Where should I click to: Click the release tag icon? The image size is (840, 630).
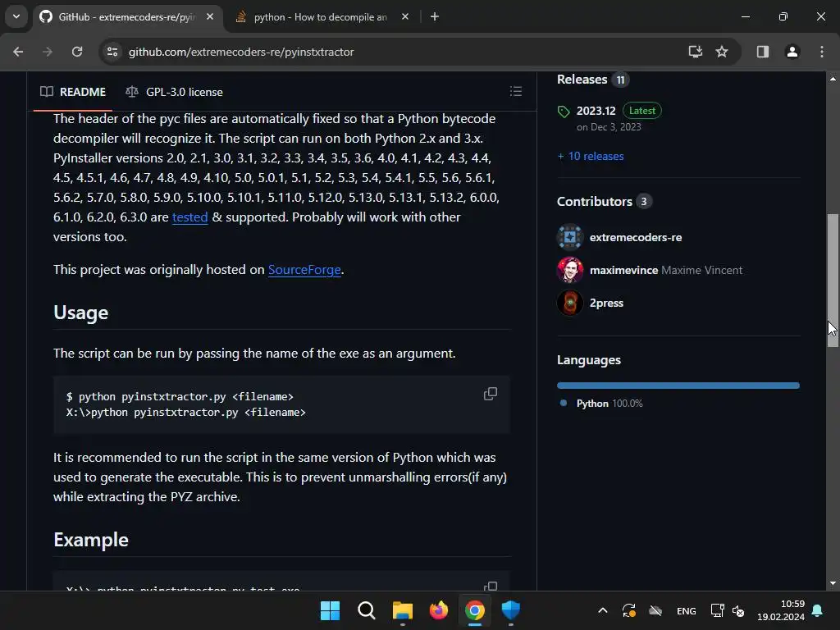[x=564, y=112]
